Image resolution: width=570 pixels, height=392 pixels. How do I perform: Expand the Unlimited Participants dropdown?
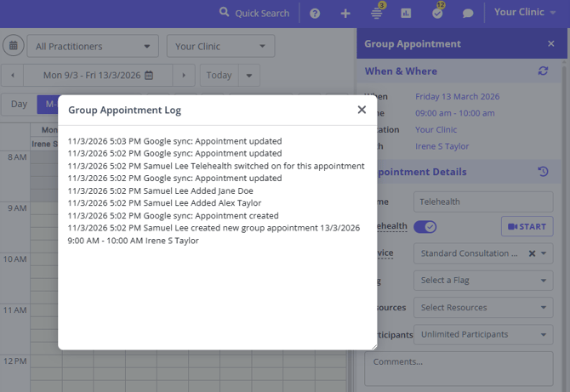[x=482, y=335]
